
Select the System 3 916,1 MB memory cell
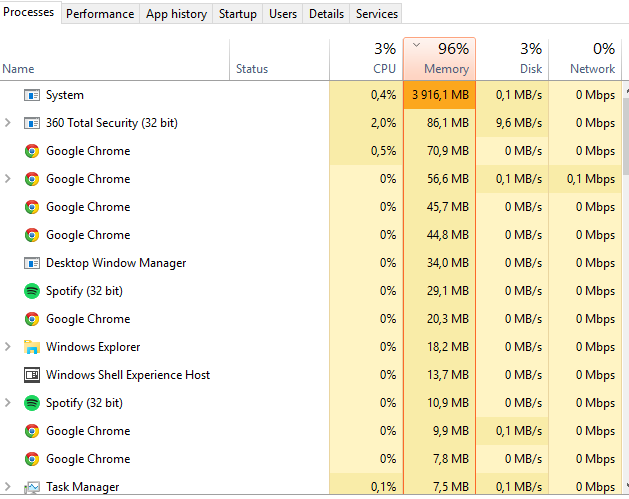pos(439,95)
